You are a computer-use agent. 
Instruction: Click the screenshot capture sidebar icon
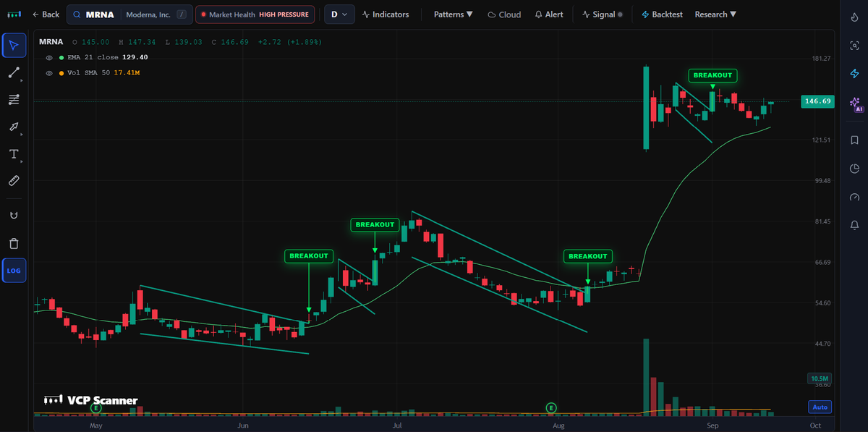click(x=854, y=45)
